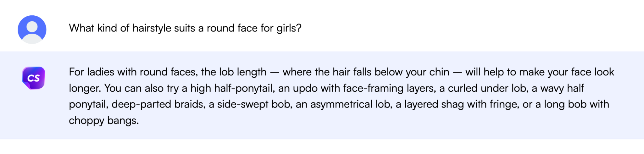Viewport: 644px width, 154px height.
Task: Click the blue user avatar icon
Action: click(32, 30)
